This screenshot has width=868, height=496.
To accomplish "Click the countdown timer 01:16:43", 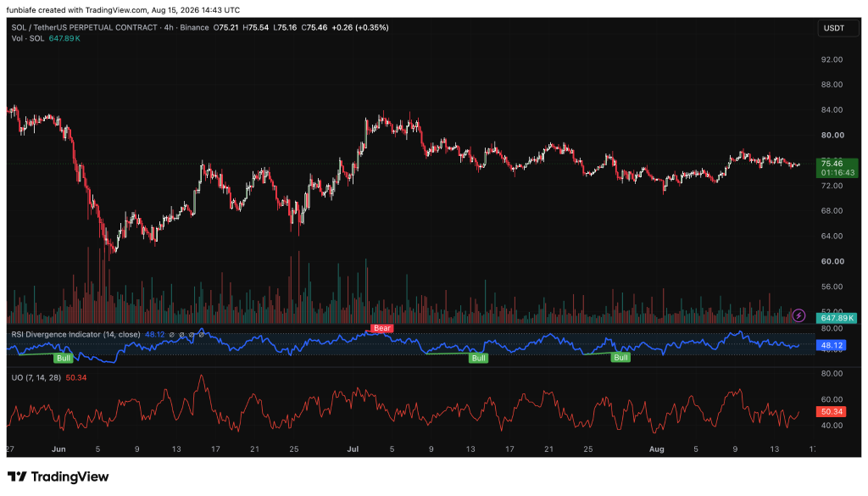I will pos(837,173).
